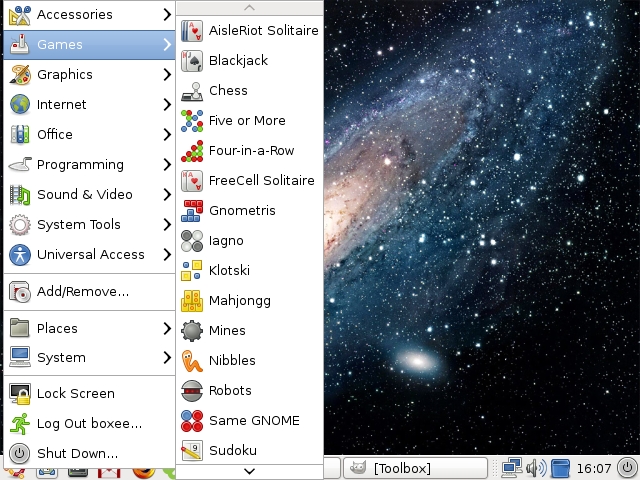The width and height of the screenshot is (640, 480).
Task: Expand Programming submenu arrow
Action: [x=167, y=164]
